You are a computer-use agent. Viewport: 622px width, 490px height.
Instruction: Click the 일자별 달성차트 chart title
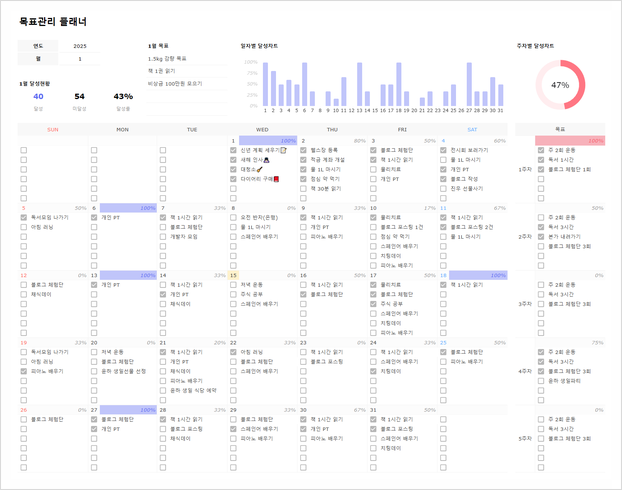pyautogui.click(x=259, y=46)
